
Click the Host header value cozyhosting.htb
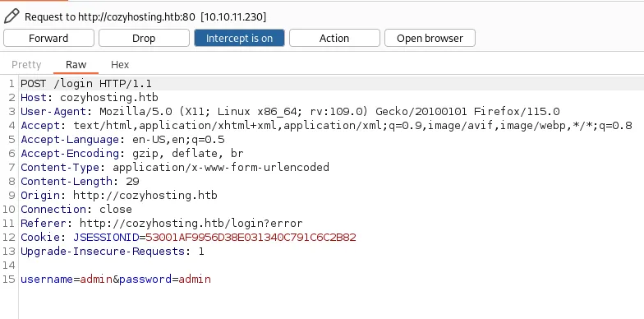[108, 98]
